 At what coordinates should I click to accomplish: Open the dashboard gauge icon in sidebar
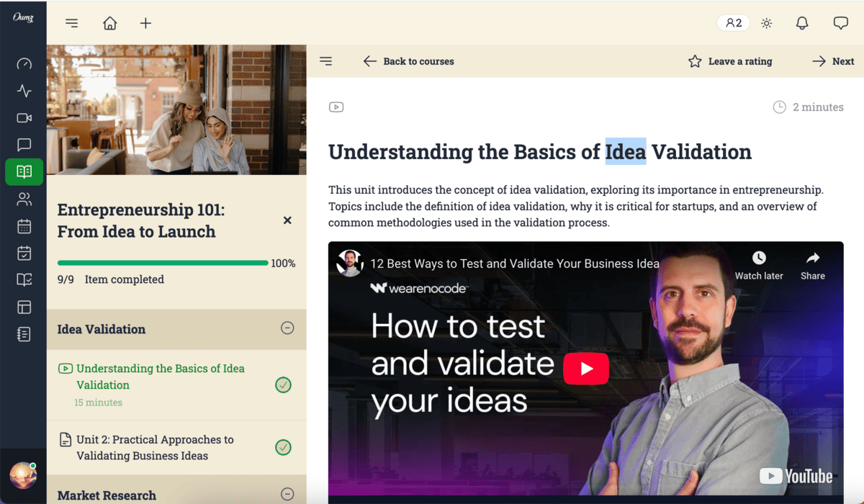(24, 64)
